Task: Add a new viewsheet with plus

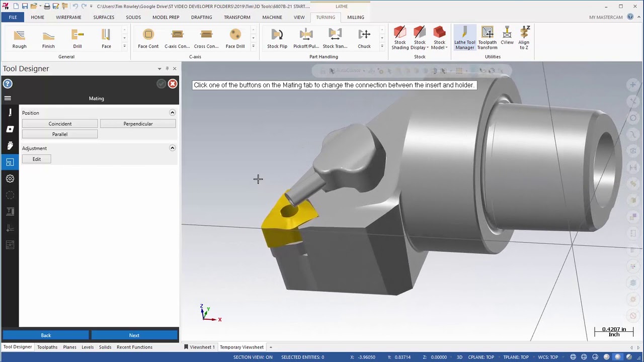Action: [270, 347]
